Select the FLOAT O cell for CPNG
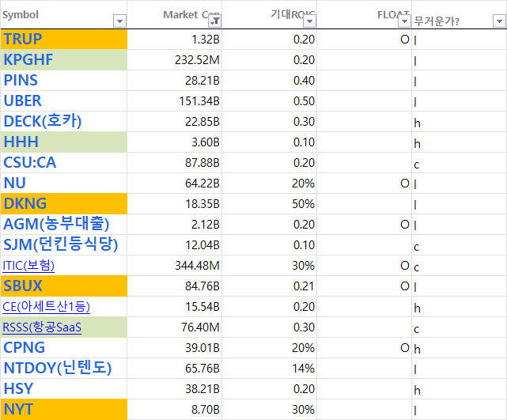This screenshot has width=507, height=420. tap(364, 348)
